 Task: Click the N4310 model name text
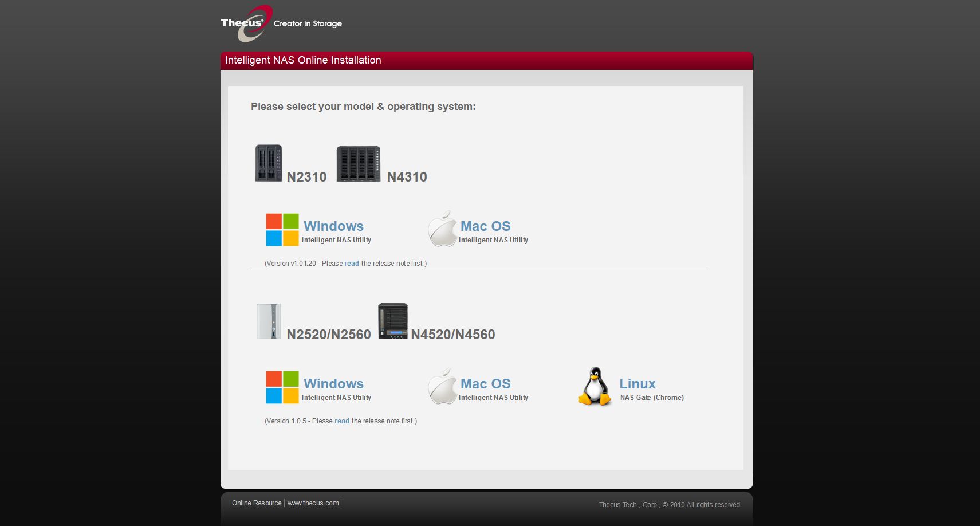point(407,177)
